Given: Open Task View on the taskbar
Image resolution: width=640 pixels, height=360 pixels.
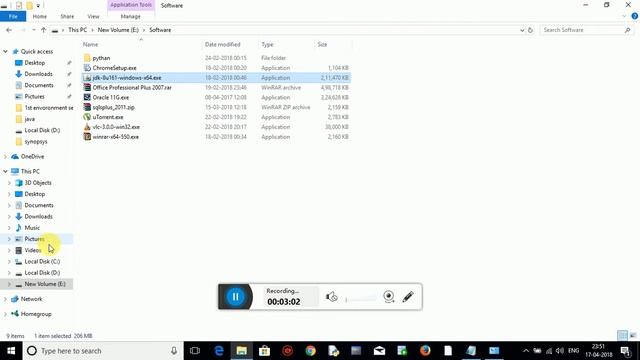Looking at the screenshot, I should (195, 351).
